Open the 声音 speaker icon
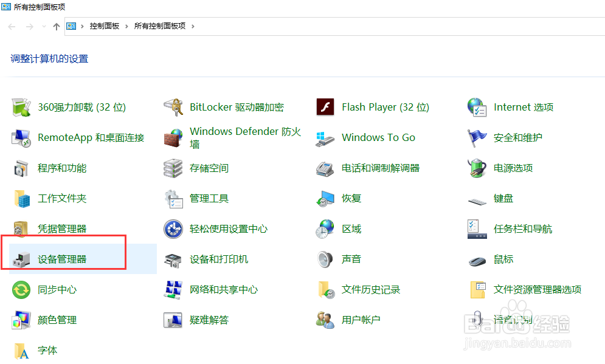605x364 pixels. coord(325,259)
